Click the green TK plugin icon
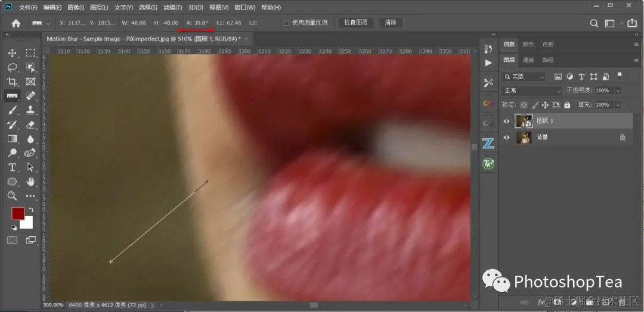The width and height of the screenshot is (644, 312). point(488,164)
